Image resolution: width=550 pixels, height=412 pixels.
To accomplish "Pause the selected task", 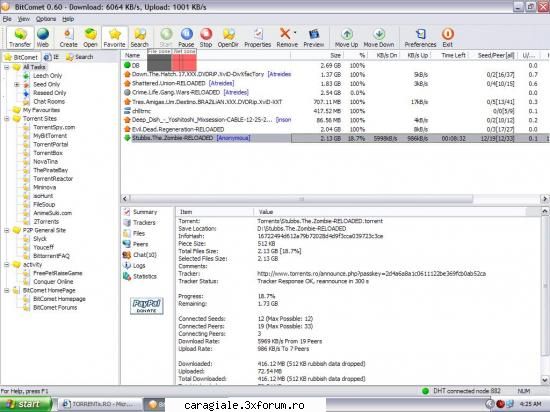I will click(186, 37).
